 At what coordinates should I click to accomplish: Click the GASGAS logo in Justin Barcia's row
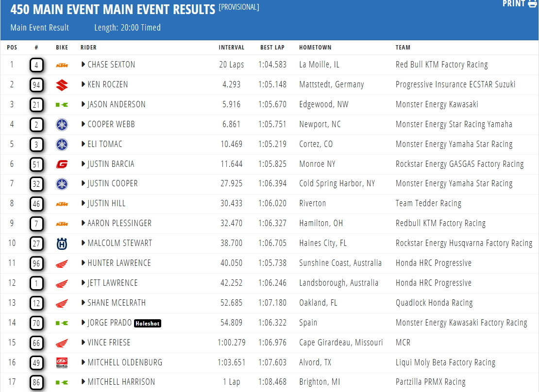click(62, 164)
